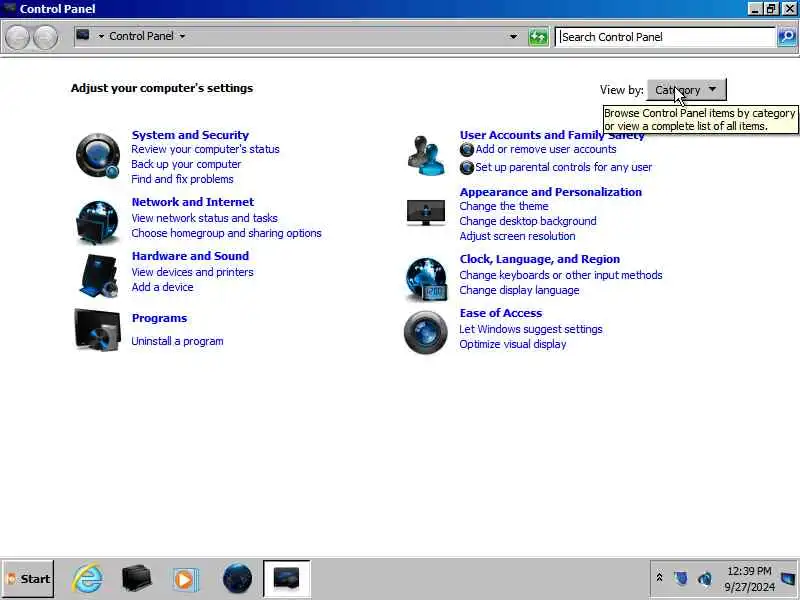800x600 pixels.
Task: Open Clock, Language, and Region heading link
Action: tap(540, 259)
